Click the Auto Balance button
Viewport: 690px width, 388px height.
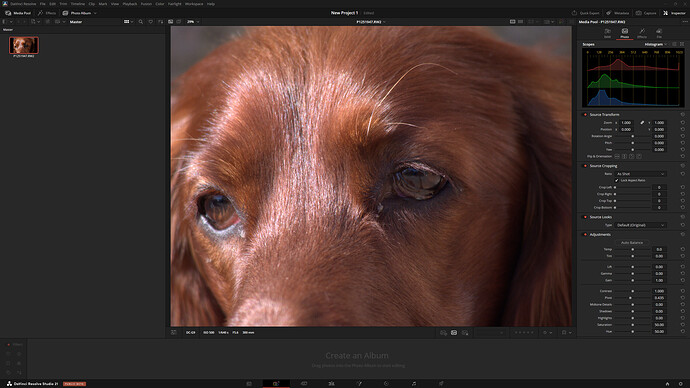pyautogui.click(x=632, y=243)
